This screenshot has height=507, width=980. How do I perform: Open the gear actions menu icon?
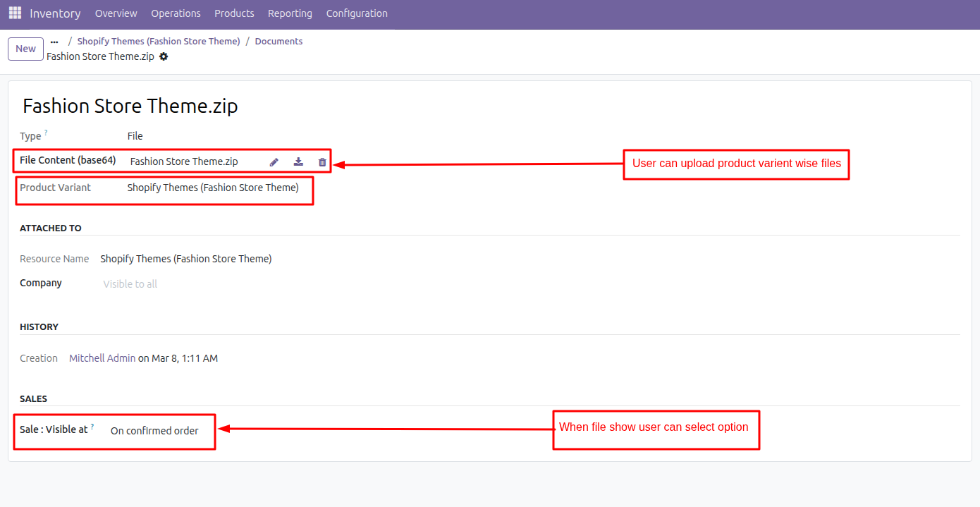click(x=164, y=56)
